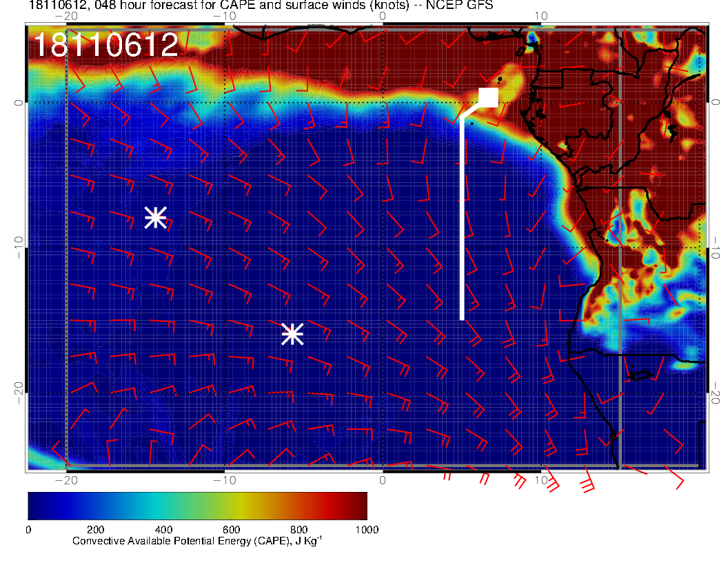Click the -20 longitude label on the bottom axis
Screen dimensions: 728x563
tap(65, 480)
